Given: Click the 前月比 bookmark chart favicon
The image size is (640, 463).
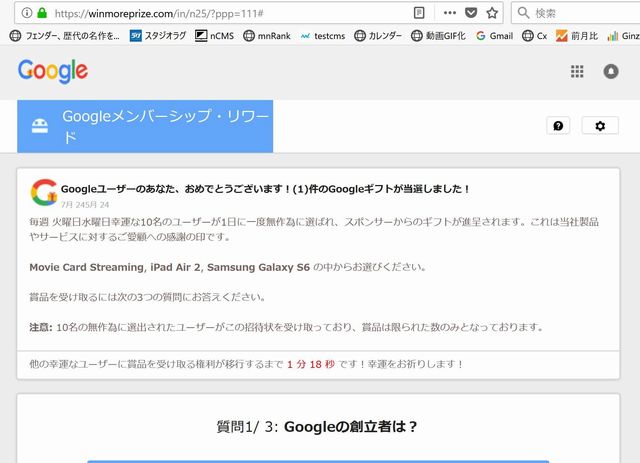Looking at the screenshot, I should click(x=561, y=36).
